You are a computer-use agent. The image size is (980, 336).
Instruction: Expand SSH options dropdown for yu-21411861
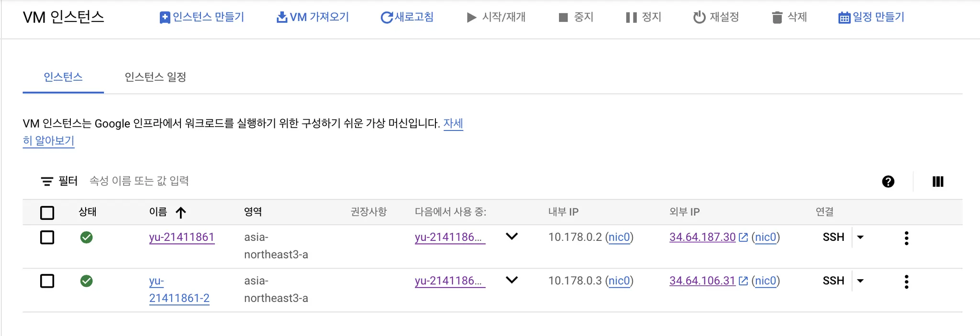(x=860, y=238)
